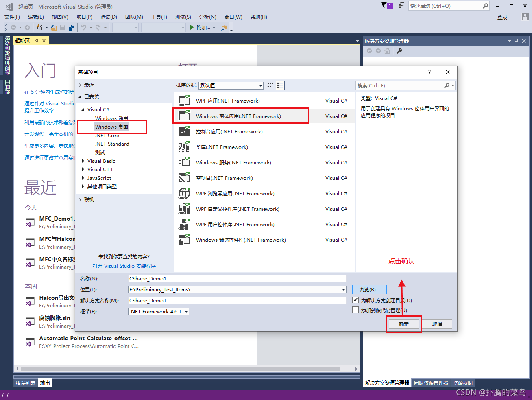Screen dimensions: 532x400
Task: Expand the 联机 tree node
Action: coord(80,200)
